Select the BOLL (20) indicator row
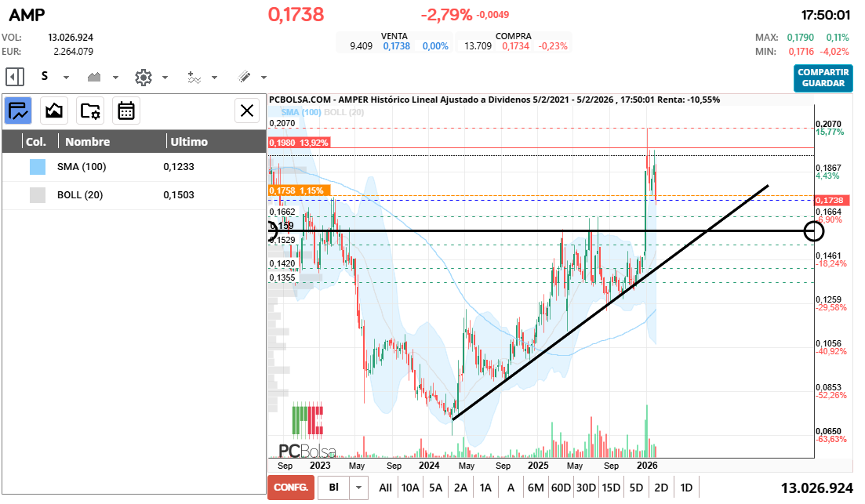Screen dimensions: 865x504 133,195
